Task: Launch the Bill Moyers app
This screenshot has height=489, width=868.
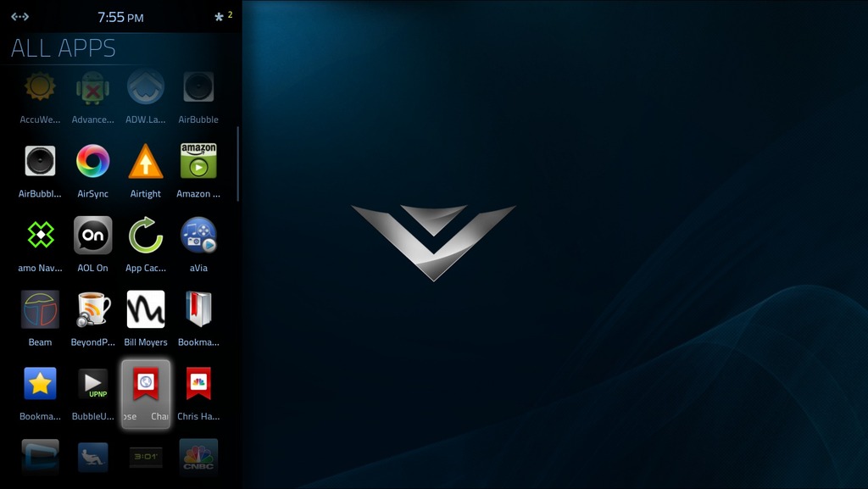Action: pyautogui.click(x=145, y=310)
